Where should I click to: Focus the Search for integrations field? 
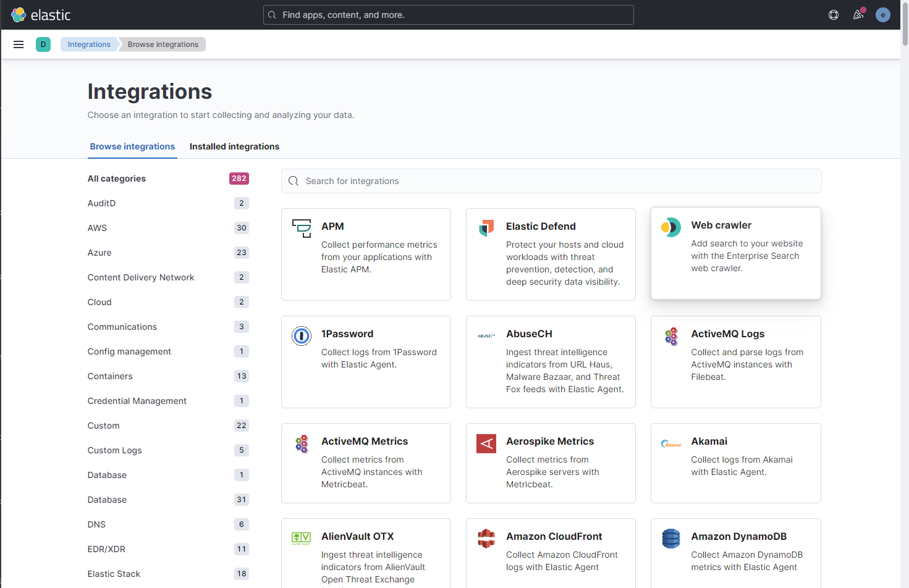[x=551, y=181]
